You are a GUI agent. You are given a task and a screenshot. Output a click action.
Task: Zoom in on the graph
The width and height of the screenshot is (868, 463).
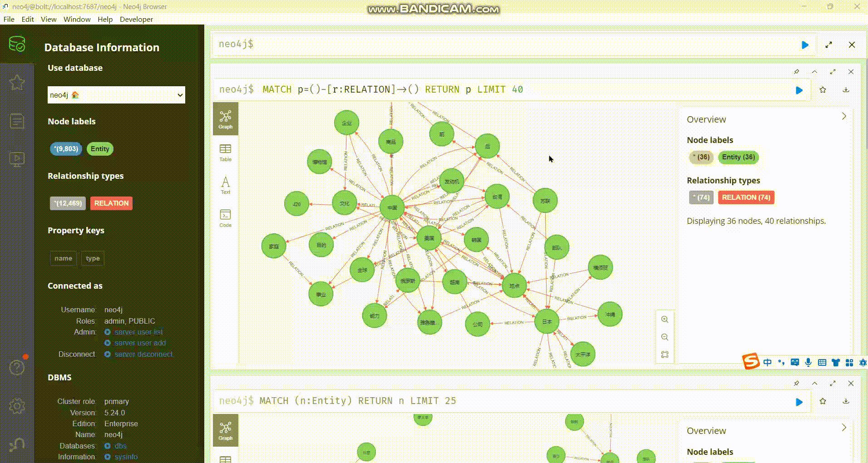click(665, 320)
